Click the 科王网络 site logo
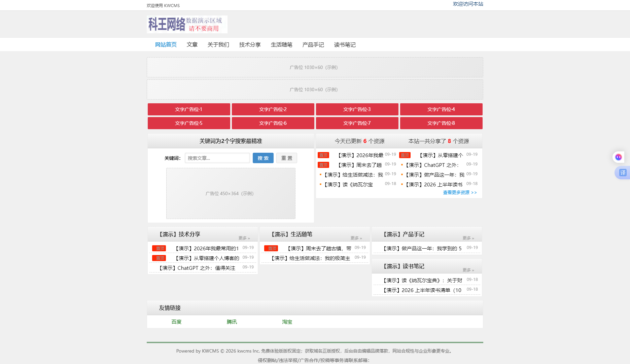630x364 pixels. pyautogui.click(x=187, y=24)
